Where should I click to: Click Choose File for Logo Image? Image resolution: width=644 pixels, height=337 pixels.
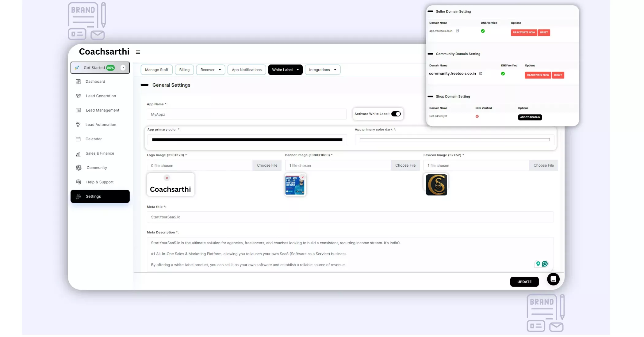coord(267,165)
